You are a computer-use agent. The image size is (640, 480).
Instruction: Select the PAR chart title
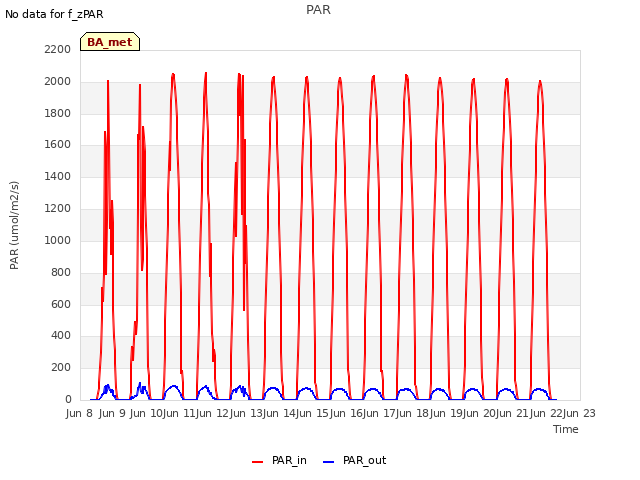pyautogui.click(x=318, y=10)
